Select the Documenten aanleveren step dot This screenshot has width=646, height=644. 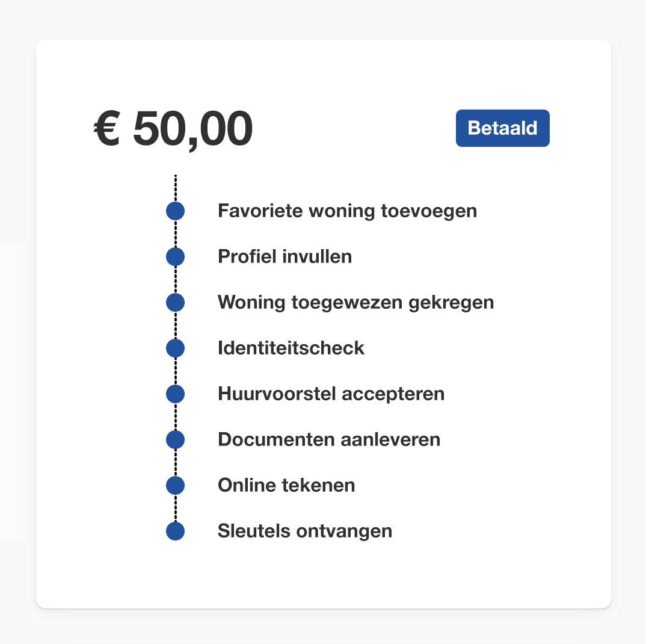click(175, 439)
